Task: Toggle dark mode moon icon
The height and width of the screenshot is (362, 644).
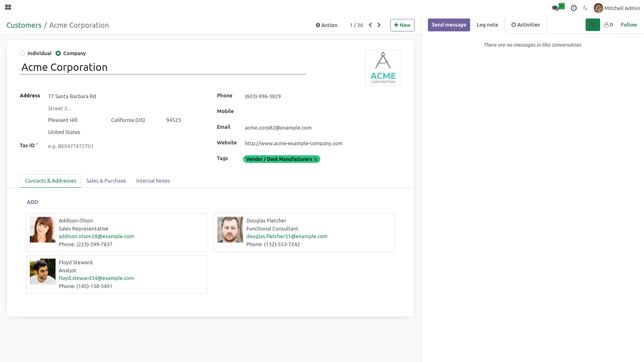Action: 585,8
